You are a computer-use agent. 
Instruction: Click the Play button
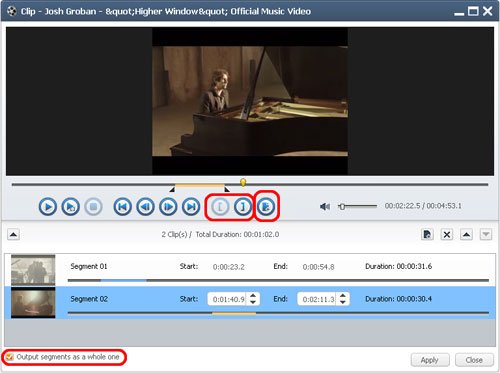click(x=48, y=207)
